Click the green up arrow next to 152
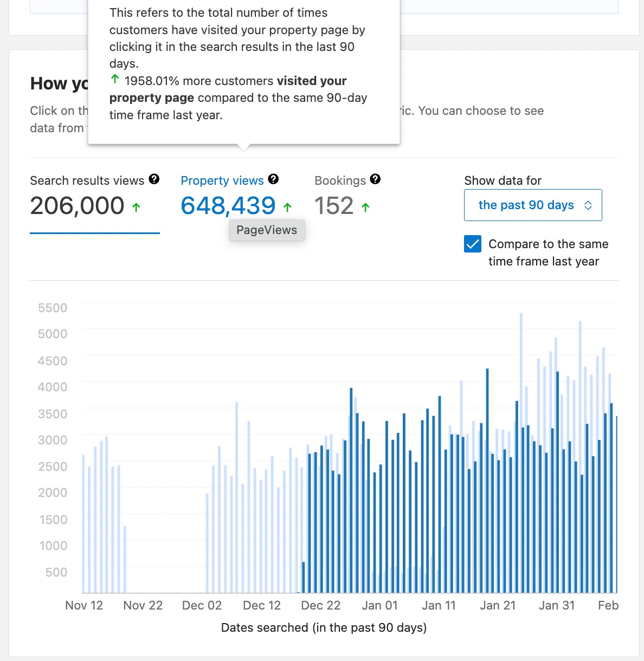 pos(366,206)
